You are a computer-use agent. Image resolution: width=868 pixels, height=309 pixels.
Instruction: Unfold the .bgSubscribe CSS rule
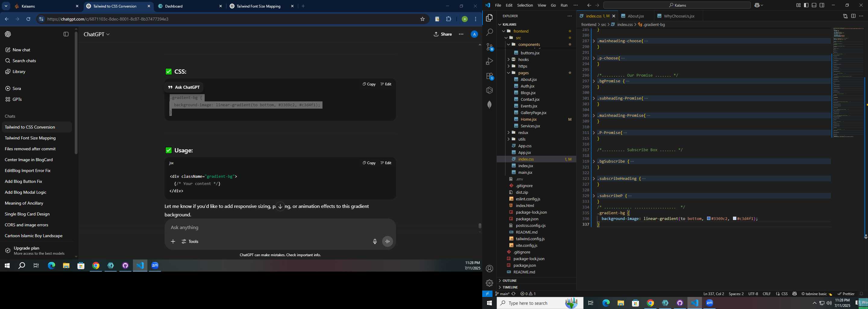point(594,161)
